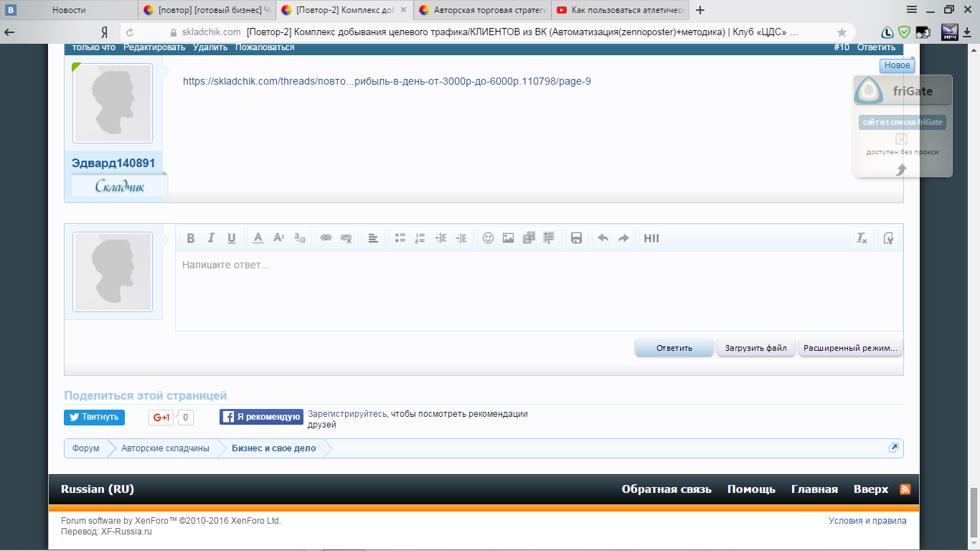Insert a bulleted list
The width and height of the screenshot is (980, 551).
pyautogui.click(x=400, y=238)
